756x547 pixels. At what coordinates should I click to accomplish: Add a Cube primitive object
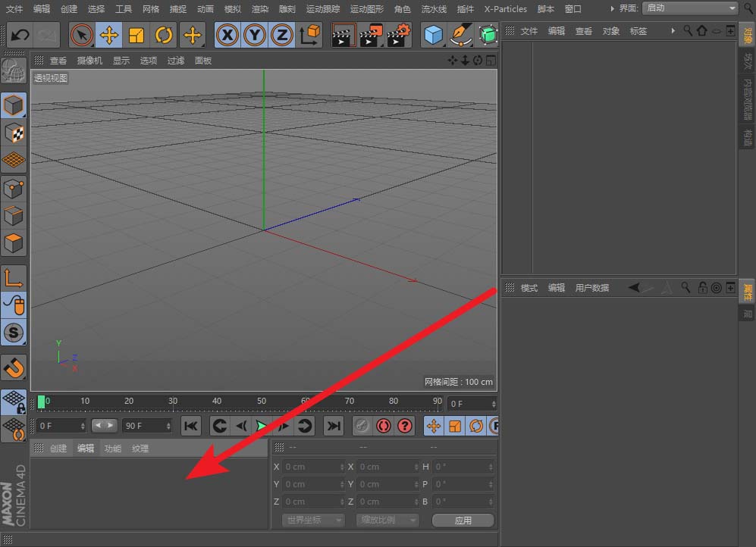coord(433,35)
